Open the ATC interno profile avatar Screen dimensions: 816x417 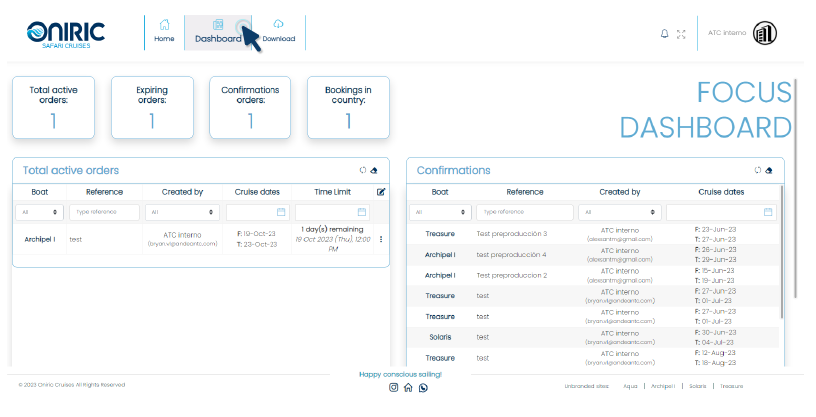tap(765, 33)
